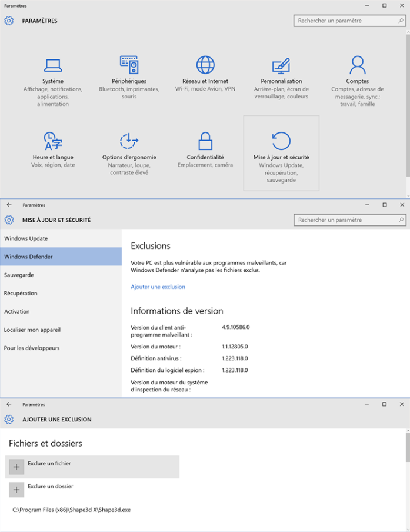Select Windows Update in the sidebar
This screenshot has width=410, height=532.
[x=61, y=238]
